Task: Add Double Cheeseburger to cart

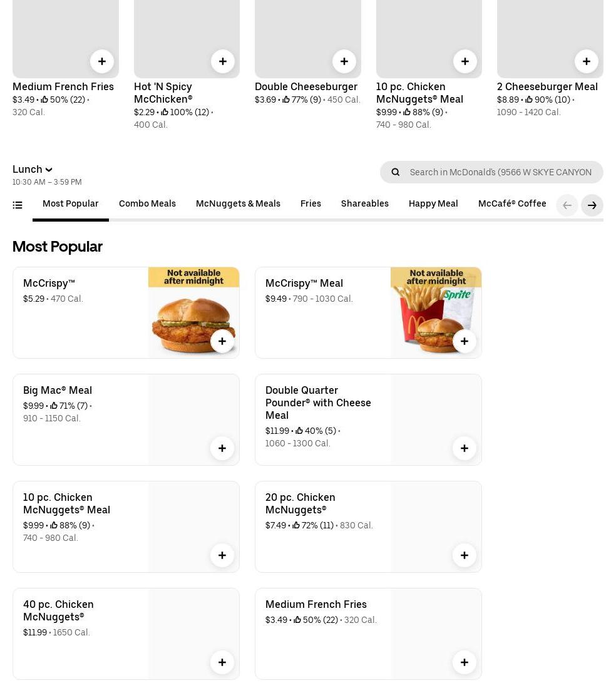Action: coord(344,61)
